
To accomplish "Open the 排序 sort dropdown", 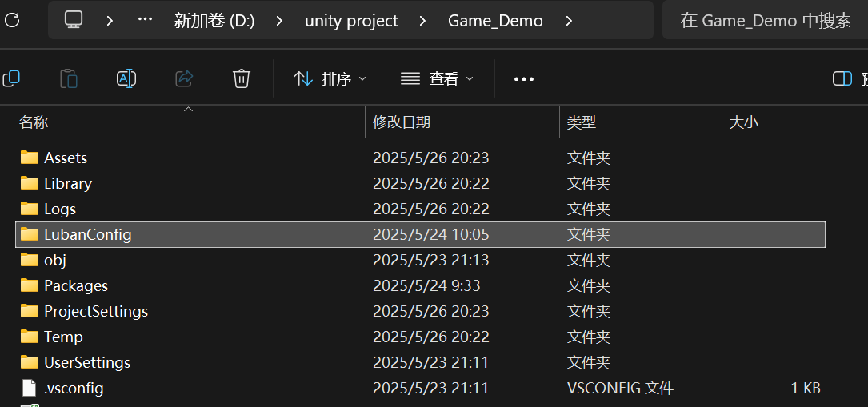I will pyautogui.click(x=330, y=78).
